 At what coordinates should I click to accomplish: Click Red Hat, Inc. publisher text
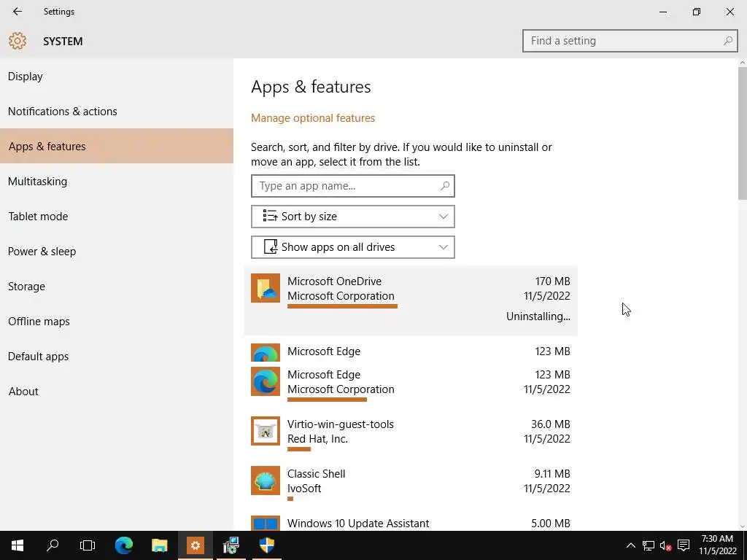point(317,439)
